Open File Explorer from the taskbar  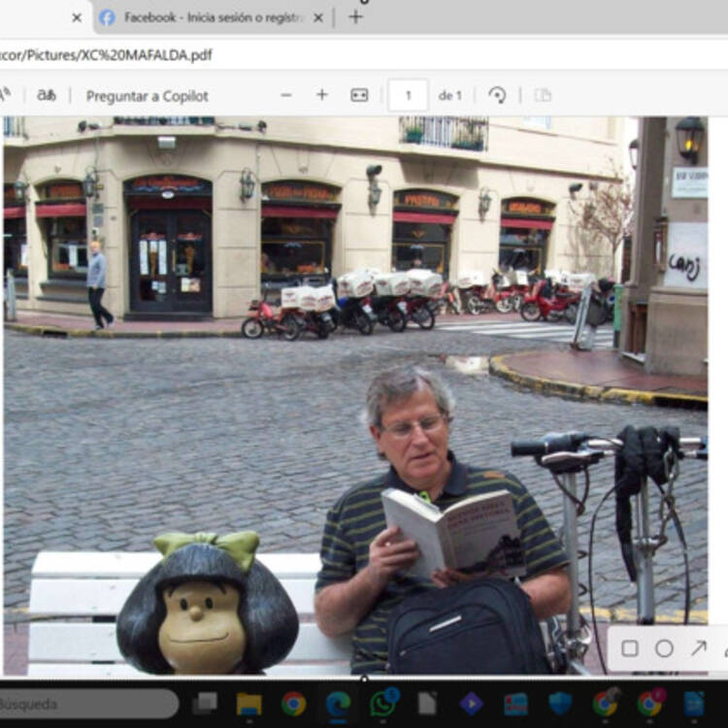pos(249,704)
